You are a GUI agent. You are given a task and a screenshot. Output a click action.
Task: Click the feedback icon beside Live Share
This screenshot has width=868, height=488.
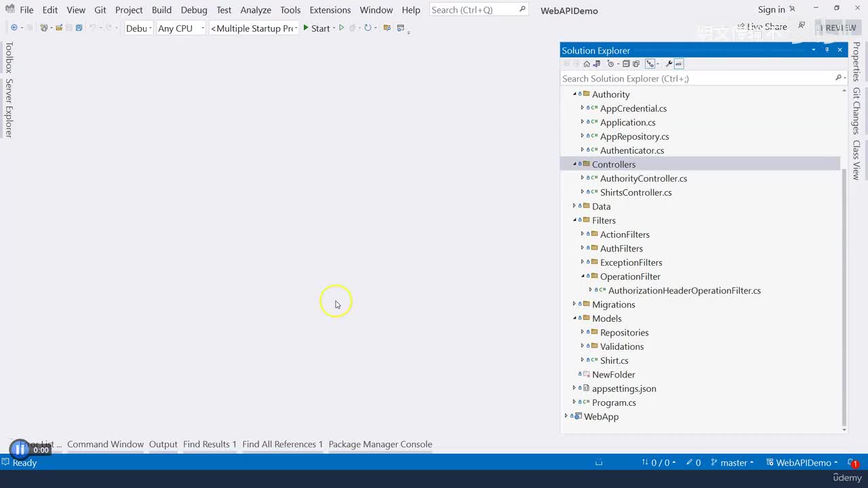coord(802,26)
